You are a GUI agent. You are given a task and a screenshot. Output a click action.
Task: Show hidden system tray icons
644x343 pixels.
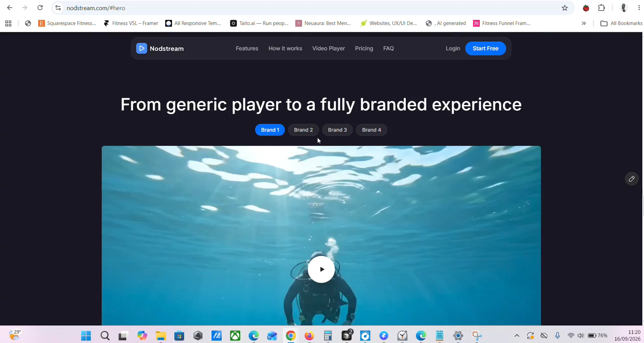click(x=517, y=336)
